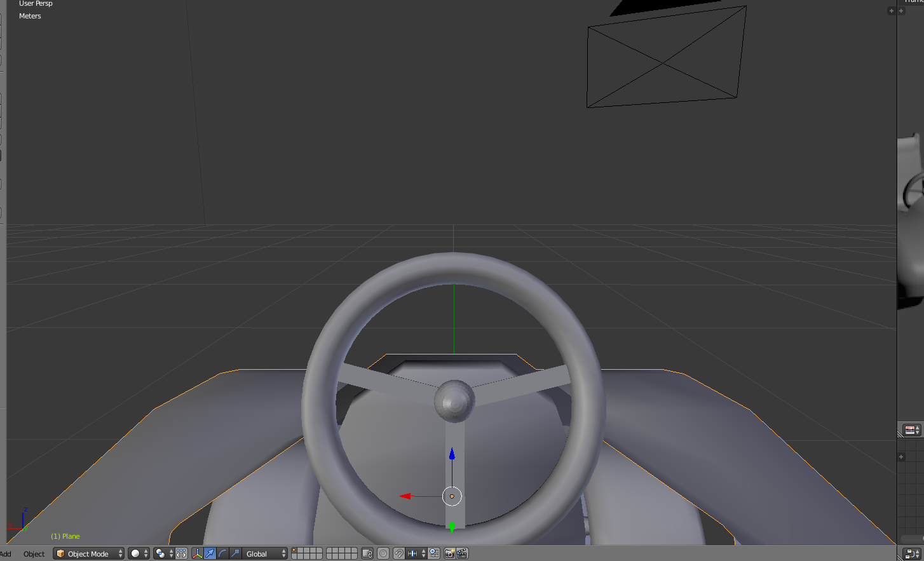
Task: Open the pivot point dropdown
Action: coord(164,554)
